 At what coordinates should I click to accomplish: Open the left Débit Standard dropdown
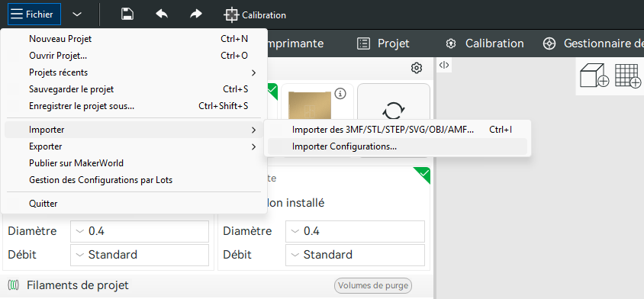click(140, 255)
